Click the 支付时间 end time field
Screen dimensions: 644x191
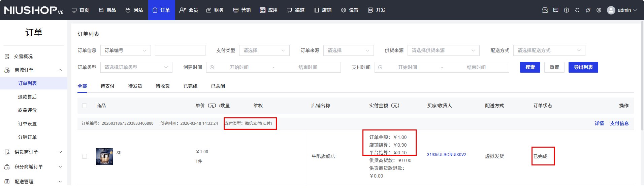(476, 67)
